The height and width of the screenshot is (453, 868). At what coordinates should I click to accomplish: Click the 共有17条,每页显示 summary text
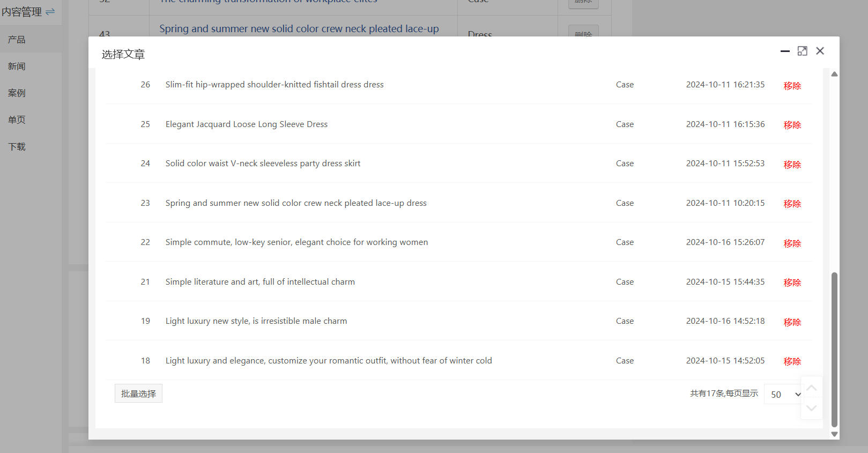[x=724, y=393]
